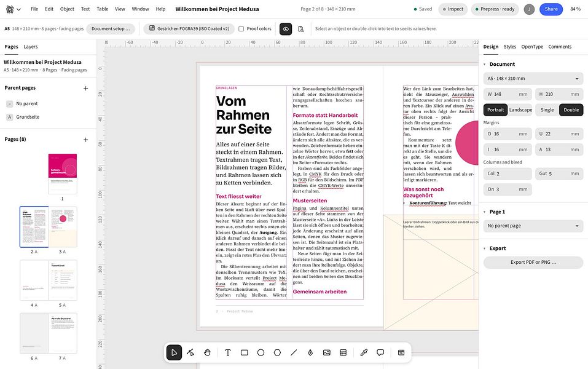Enable the Proof colors checkbox
Viewport: 588px width, 369px height.
(x=241, y=28)
